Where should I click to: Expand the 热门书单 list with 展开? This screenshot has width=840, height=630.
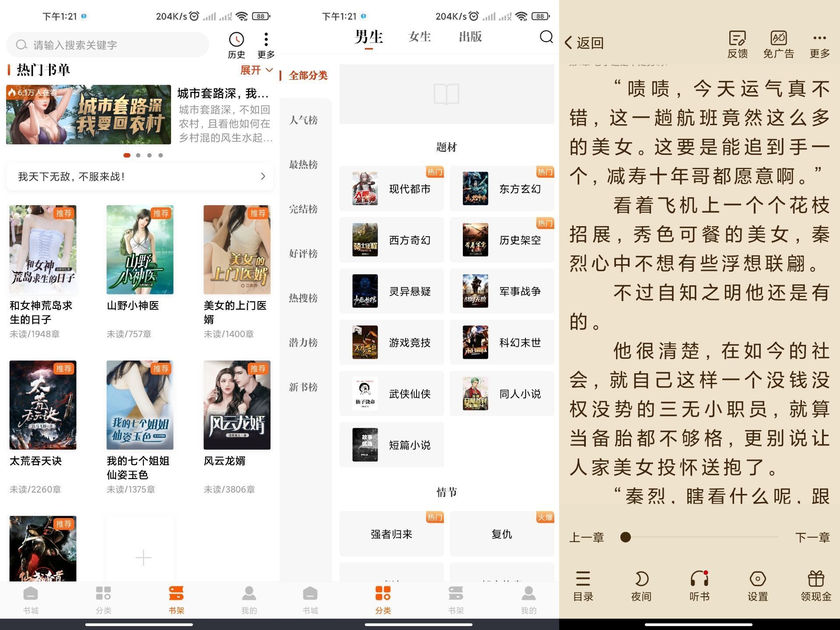click(x=257, y=70)
